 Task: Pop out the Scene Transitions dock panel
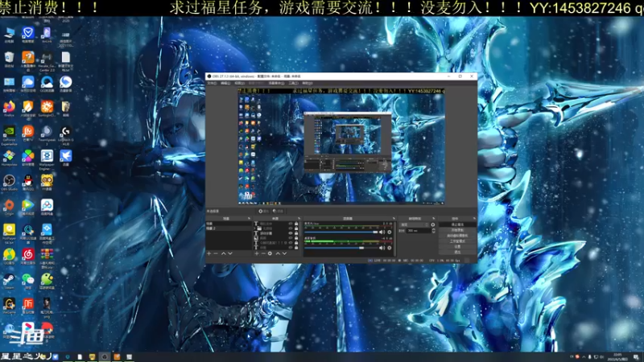[x=434, y=218]
